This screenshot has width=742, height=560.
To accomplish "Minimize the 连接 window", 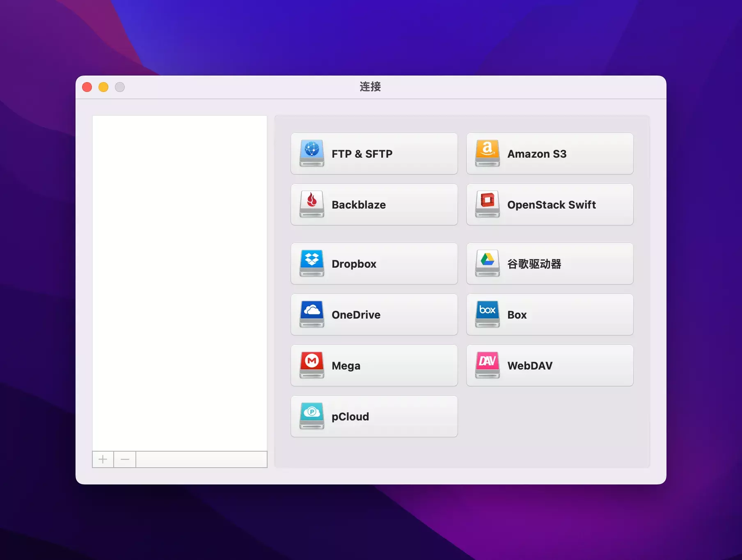I will click(x=103, y=87).
